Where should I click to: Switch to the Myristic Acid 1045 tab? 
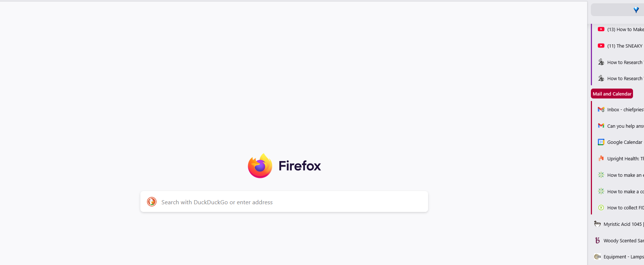click(617, 224)
